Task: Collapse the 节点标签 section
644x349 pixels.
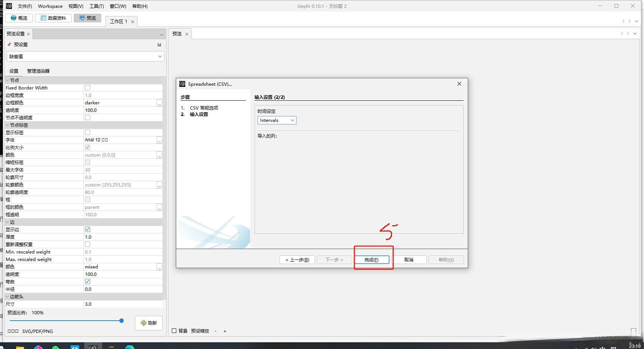Action: pyautogui.click(x=7, y=125)
